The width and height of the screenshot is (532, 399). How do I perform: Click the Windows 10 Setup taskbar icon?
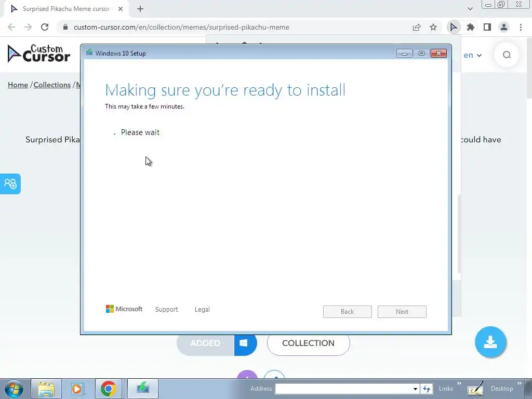coord(143,389)
